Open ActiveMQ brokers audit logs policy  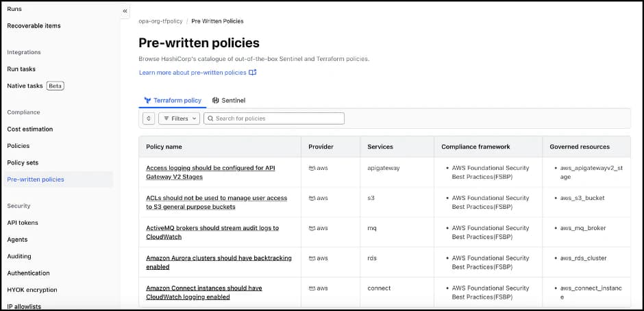(212, 232)
